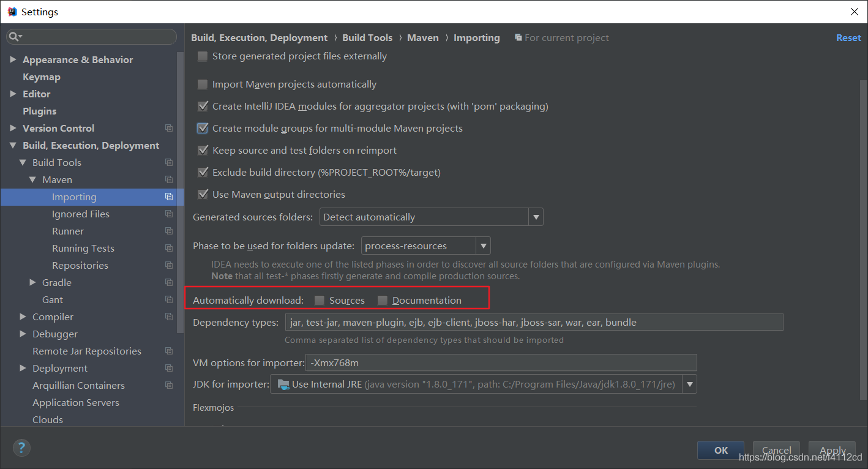Enable automatic download of Documentation
This screenshot has height=469, width=868.
coord(383,301)
